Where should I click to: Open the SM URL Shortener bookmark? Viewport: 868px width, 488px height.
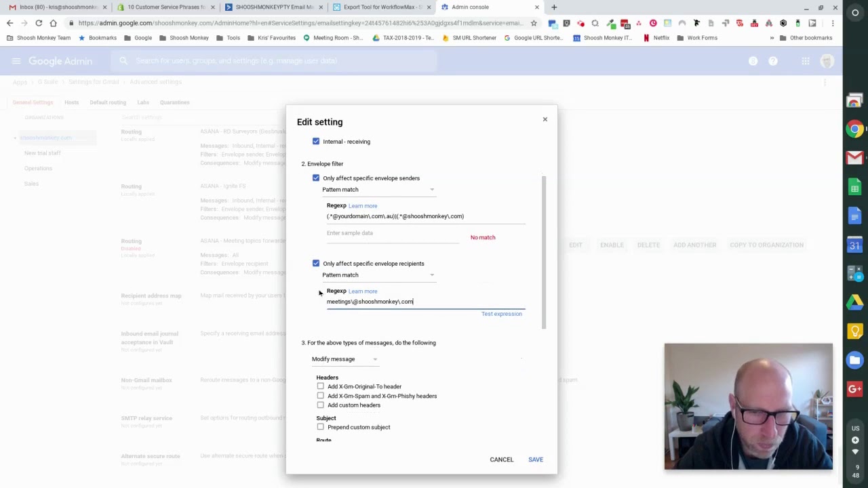coord(469,38)
